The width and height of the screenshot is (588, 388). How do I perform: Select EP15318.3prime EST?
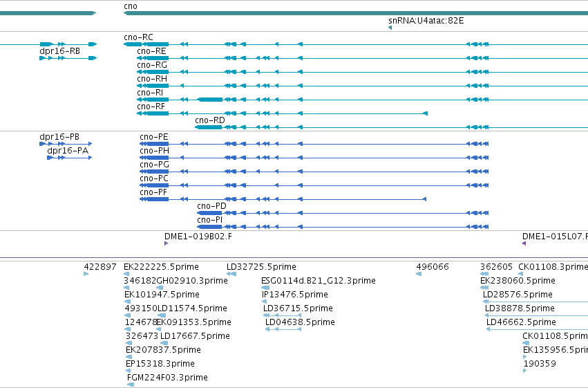click(160, 364)
